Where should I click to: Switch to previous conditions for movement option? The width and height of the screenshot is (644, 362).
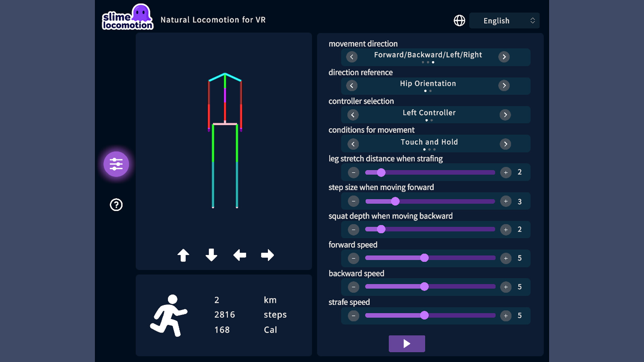[353, 144]
